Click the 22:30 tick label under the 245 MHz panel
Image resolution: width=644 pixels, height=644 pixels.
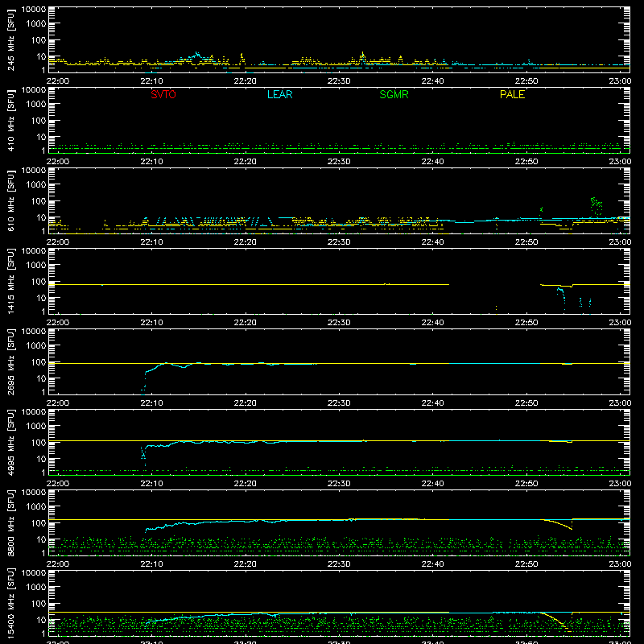click(339, 81)
